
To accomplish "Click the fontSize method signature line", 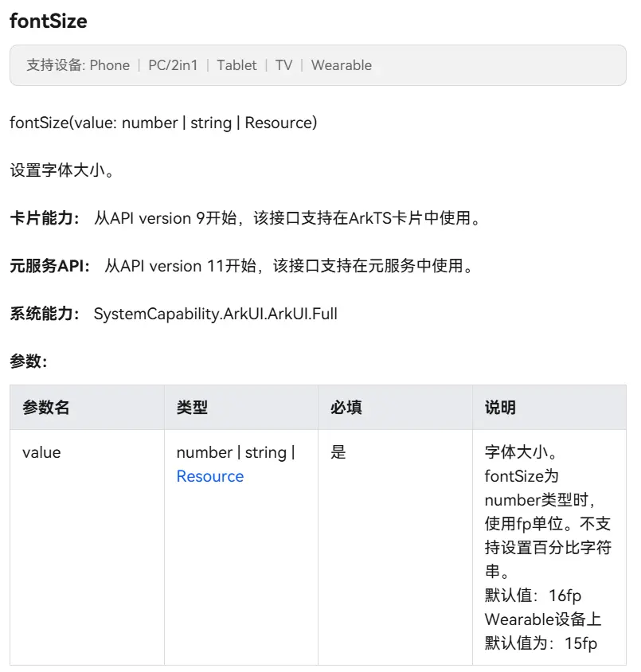I will (x=163, y=123).
